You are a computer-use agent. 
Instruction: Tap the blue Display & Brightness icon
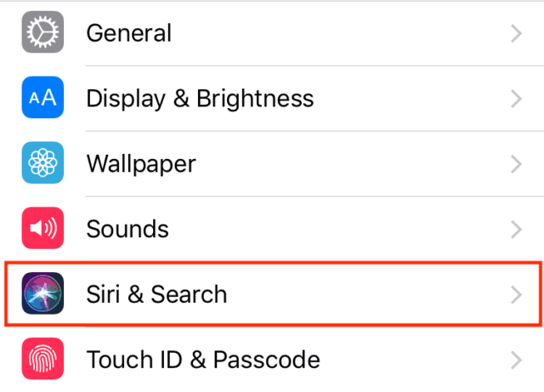pos(41,99)
